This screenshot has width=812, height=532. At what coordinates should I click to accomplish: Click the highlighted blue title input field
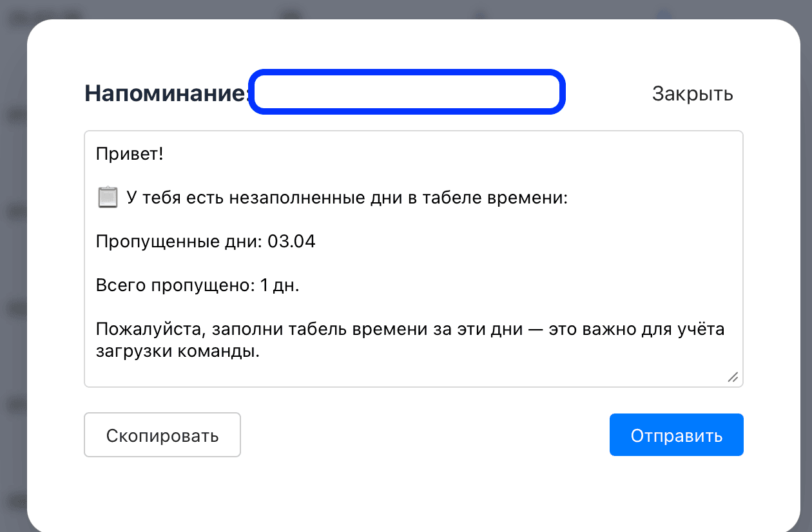(407, 92)
